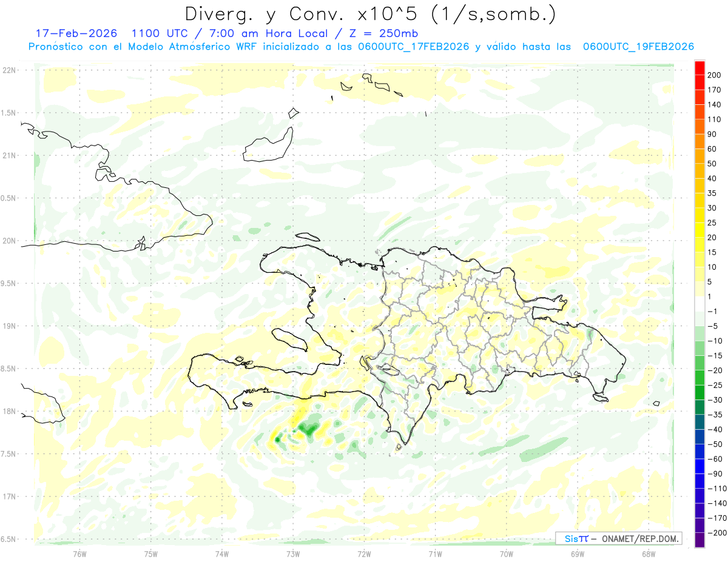Click the negative "-35" colorbar value
The image size is (728, 562).
pos(715,415)
